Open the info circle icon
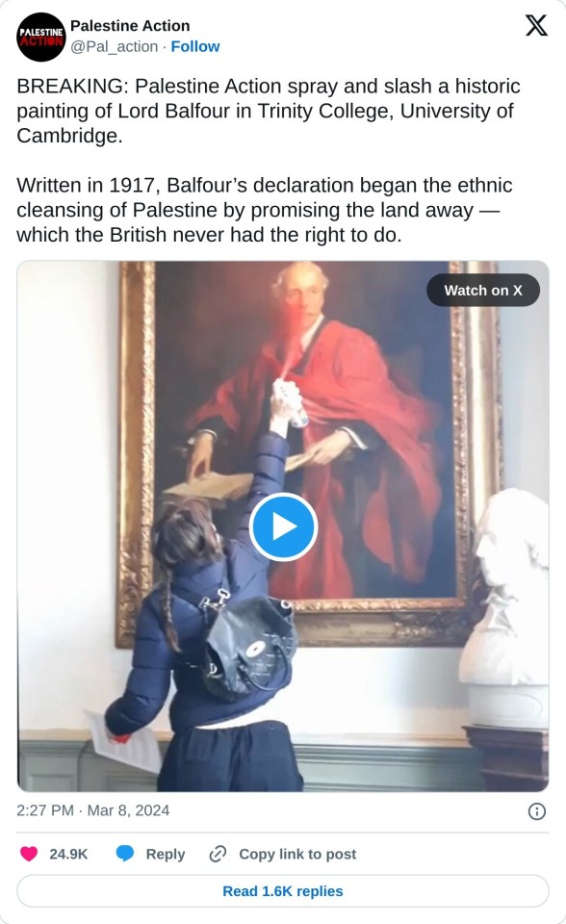 pyautogui.click(x=536, y=811)
